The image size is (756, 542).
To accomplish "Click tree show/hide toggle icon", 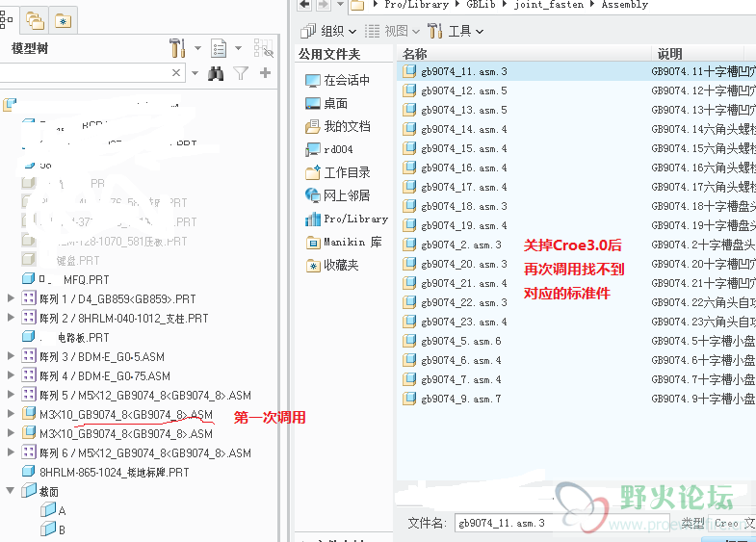I will (x=263, y=48).
